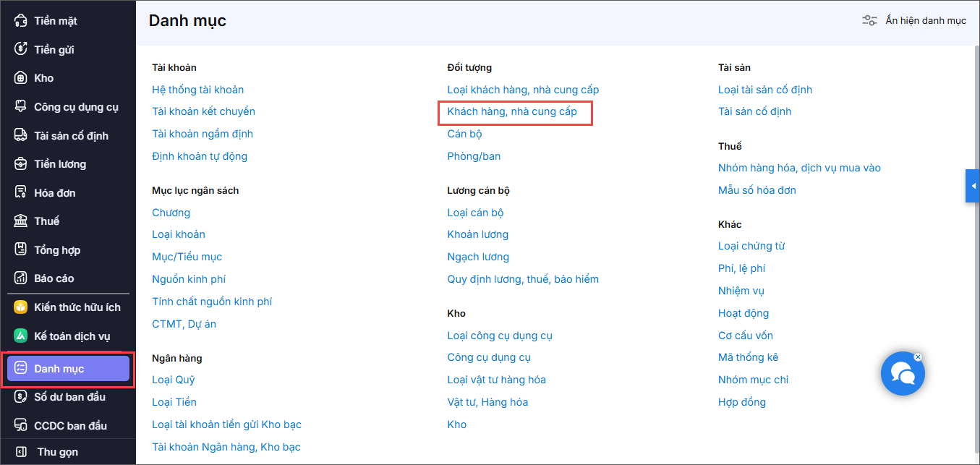
Task: Open Loại Quỹ link
Action: point(174,380)
